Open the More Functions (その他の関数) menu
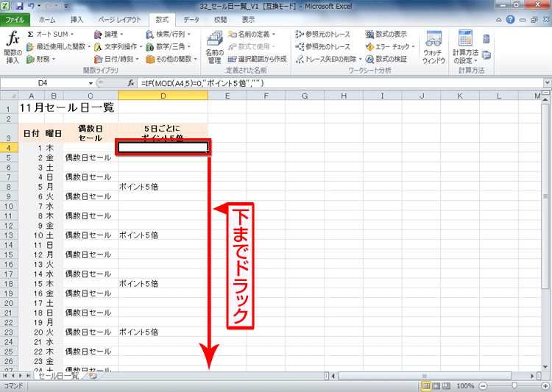Viewport: 552px width, 392px height. (x=171, y=59)
